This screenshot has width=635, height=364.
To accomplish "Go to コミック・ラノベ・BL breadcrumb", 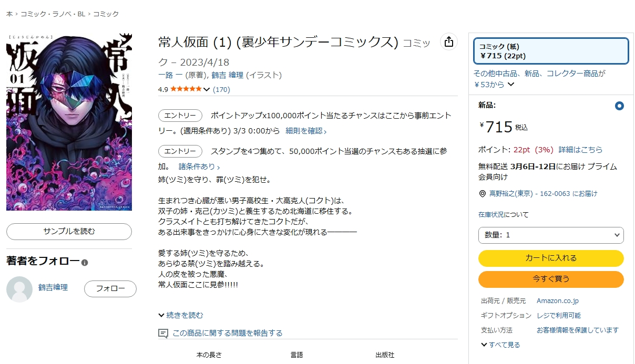I will pos(53,14).
